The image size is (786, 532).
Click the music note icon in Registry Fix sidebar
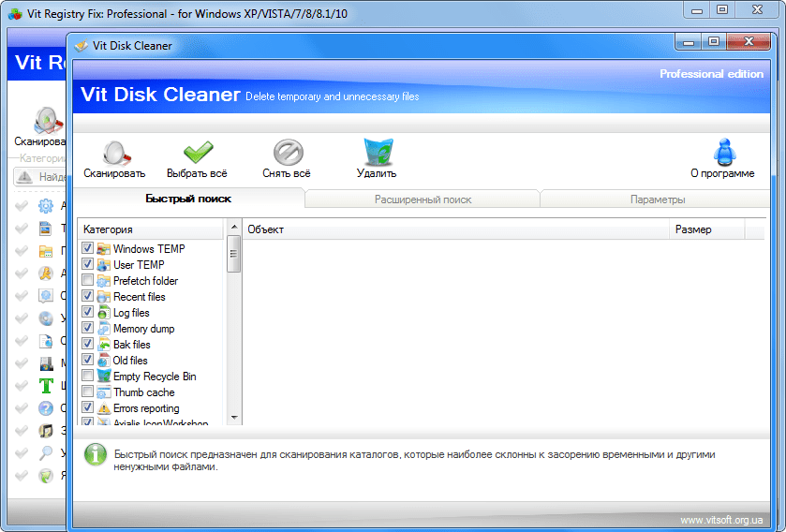[46, 430]
